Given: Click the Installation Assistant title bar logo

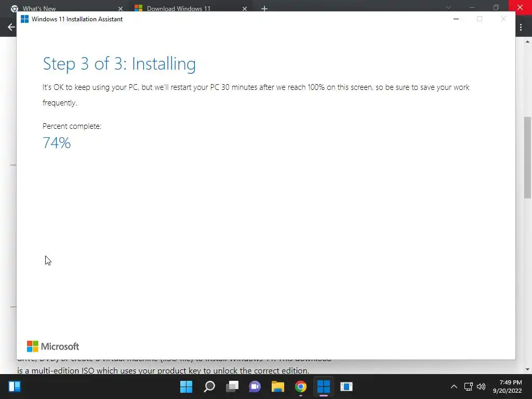Looking at the screenshot, I should tap(24, 19).
